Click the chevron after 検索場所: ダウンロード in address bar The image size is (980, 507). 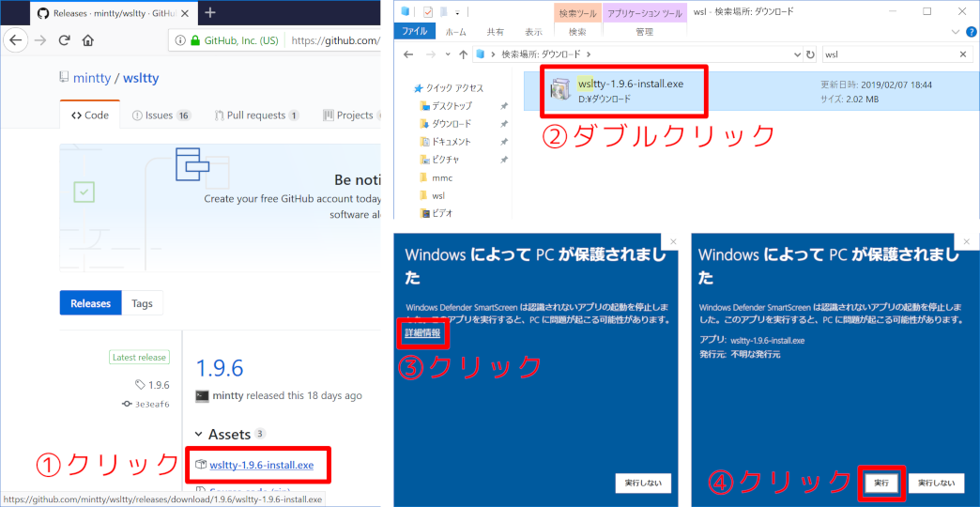point(589,54)
